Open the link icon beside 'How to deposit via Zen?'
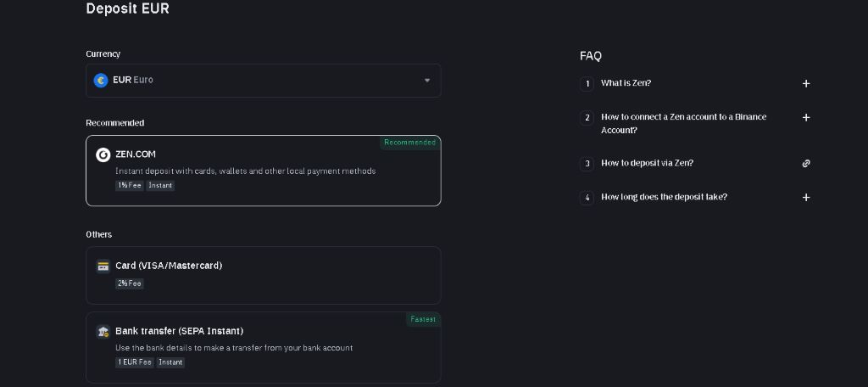 pos(806,163)
